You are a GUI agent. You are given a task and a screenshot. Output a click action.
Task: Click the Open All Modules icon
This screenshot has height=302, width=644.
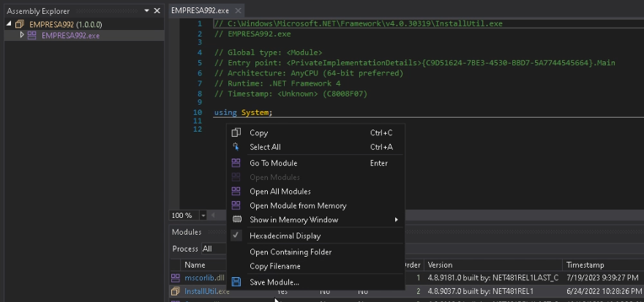pyautogui.click(x=236, y=192)
